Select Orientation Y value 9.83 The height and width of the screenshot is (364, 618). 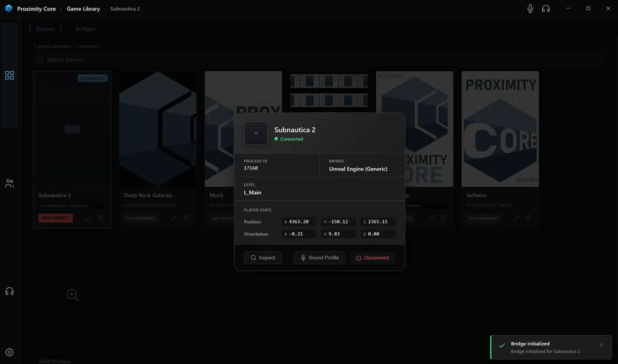[338, 234]
